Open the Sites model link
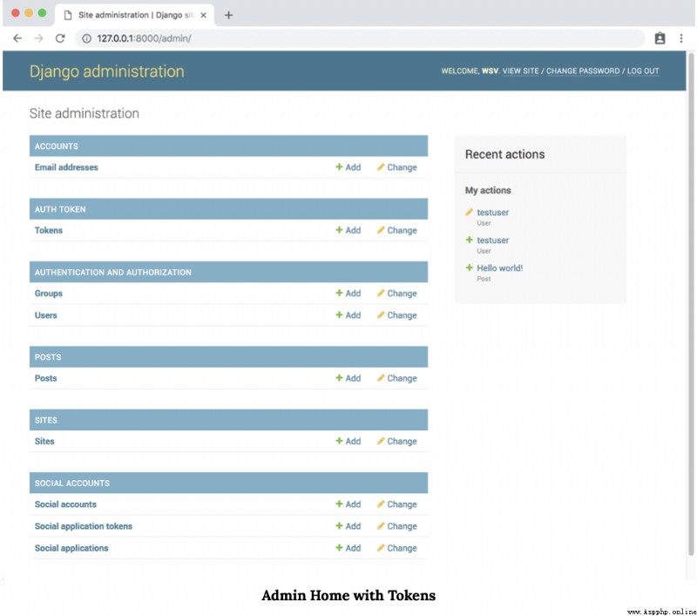The width and height of the screenshot is (697, 616). point(44,442)
